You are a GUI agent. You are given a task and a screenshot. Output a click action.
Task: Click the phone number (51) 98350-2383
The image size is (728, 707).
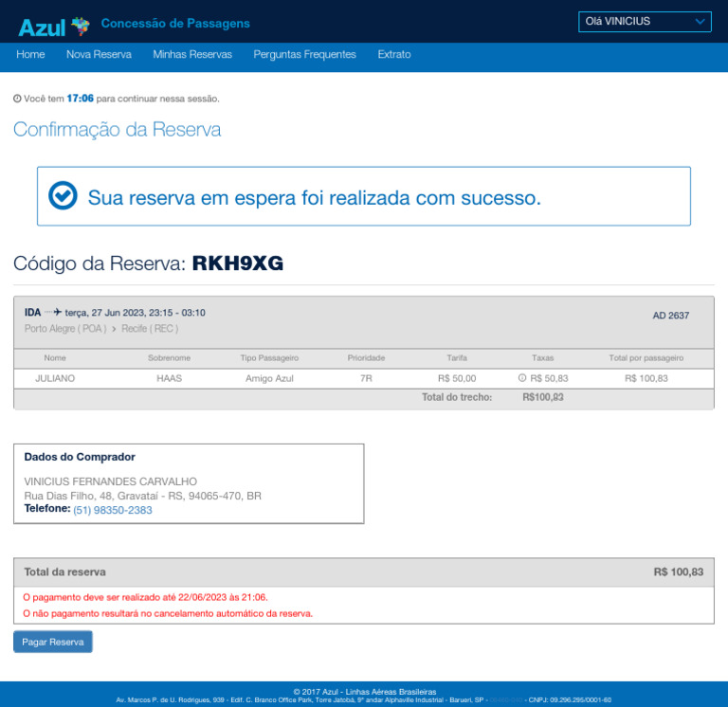113,510
